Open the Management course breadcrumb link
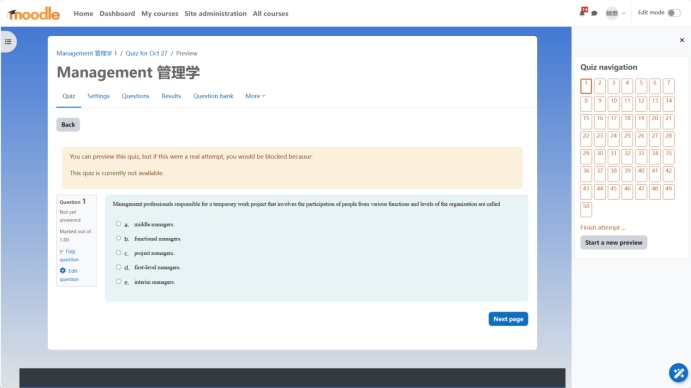This screenshot has width=691, height=388. 86,53
